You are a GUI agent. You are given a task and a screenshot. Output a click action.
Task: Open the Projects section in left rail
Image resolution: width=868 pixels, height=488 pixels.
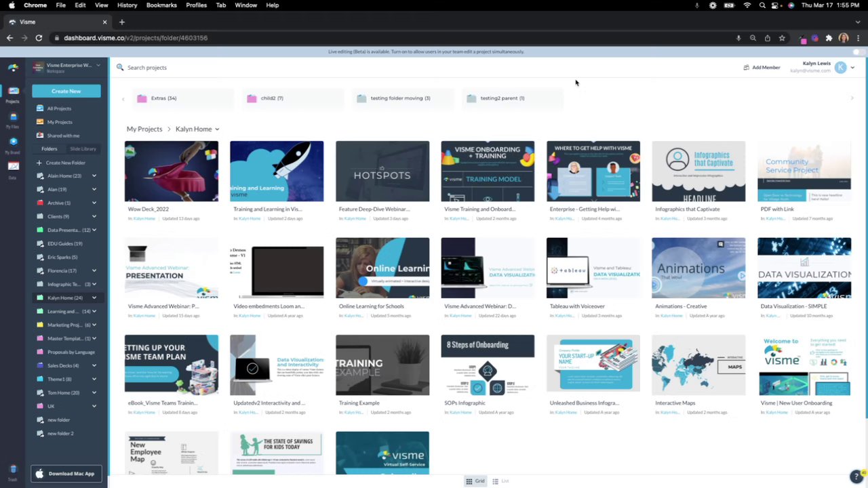[13, 94]
